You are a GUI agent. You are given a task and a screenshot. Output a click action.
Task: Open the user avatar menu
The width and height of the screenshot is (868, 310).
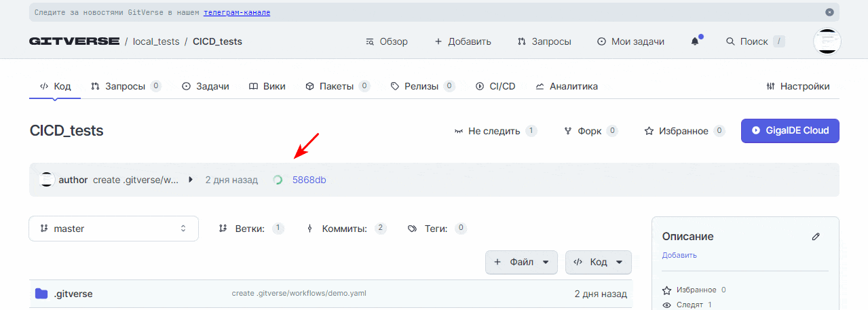(827, 41)
